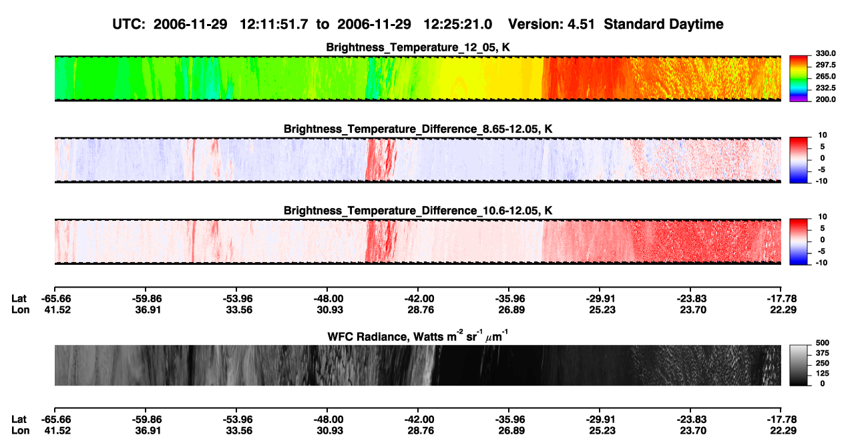Click the WFC Radiance panel title
This screenshot has height=445, width=868.
[418, 336]
